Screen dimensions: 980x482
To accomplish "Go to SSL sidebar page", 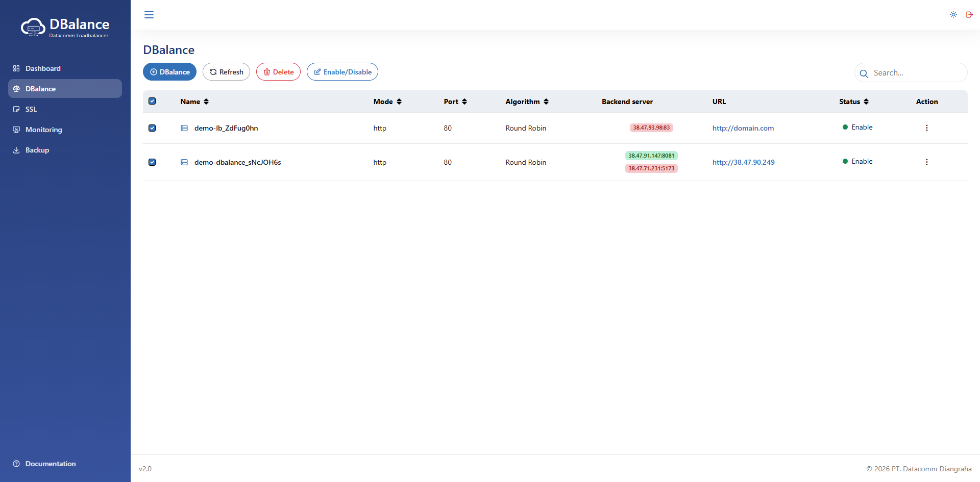I will [31, 109].
